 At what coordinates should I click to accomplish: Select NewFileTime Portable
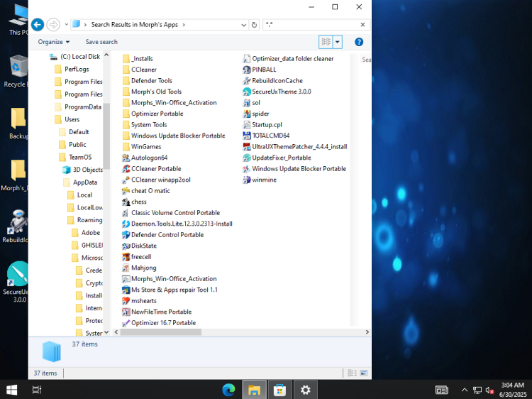point(157,312)
